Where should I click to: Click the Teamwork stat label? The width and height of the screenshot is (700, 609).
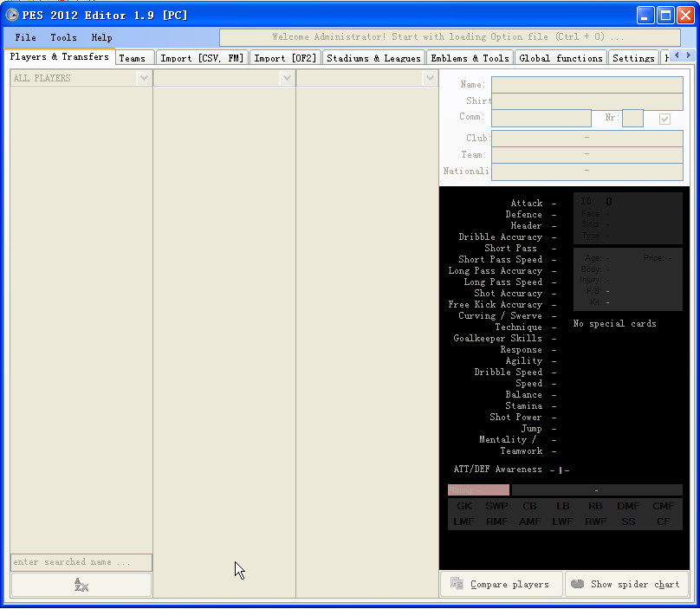point(522,451)
